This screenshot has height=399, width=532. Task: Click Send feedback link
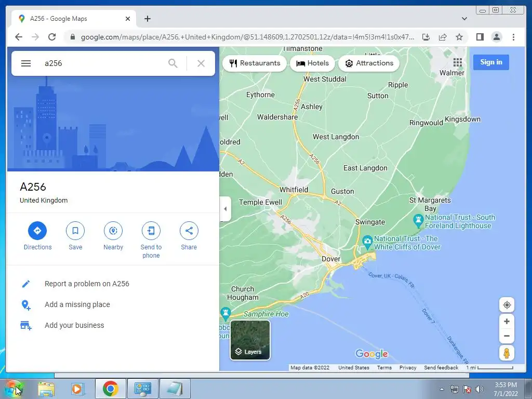click(441, 367)
